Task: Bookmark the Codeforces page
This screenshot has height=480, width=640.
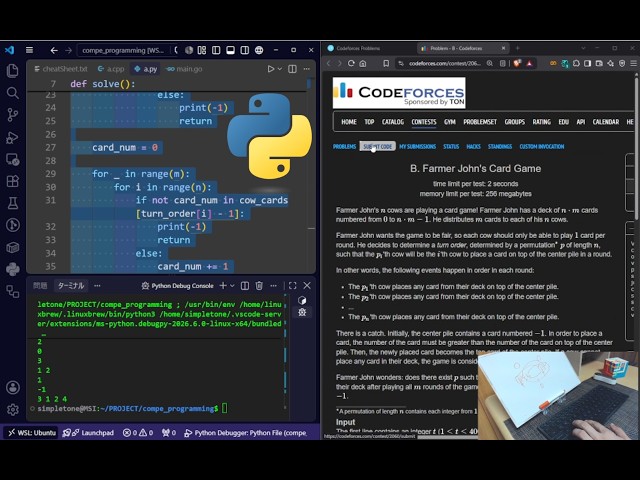Action: tap(386, 63)
